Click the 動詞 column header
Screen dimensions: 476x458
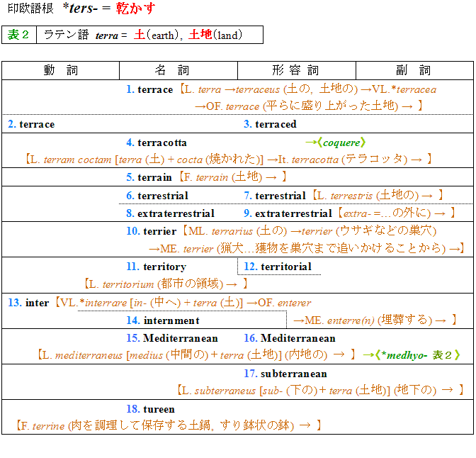coord(61,71)
